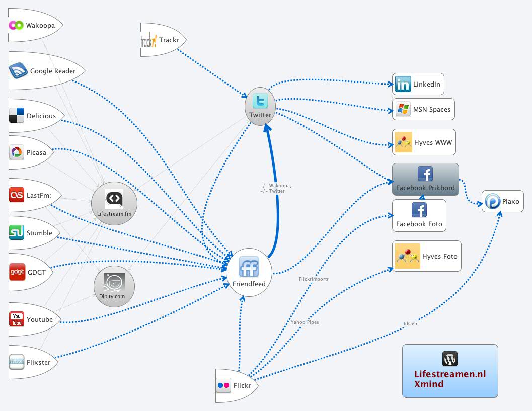The height and width of the screenshot is (411, 532).
Task: Click the Flickr dots icon
Action: (x=223, y=385)
